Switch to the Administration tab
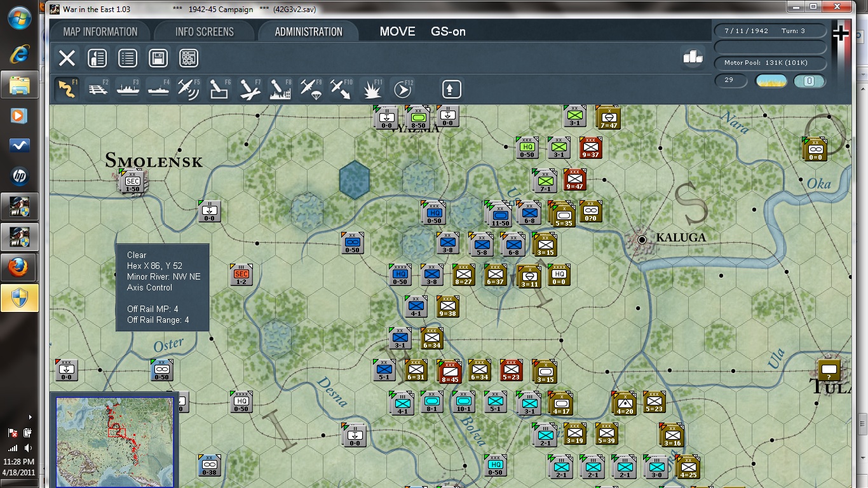This screenshot has width=868, height=488. click(x=308, y=31)
